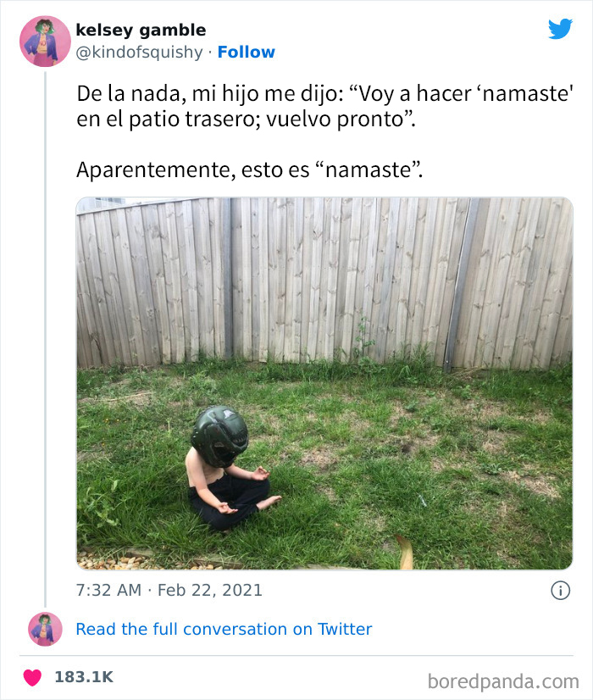This screenshot has height=700, width=593.
Task: Visit the @kindofsquishy handle
Action: pyautogui.click(x=139, y=53)
